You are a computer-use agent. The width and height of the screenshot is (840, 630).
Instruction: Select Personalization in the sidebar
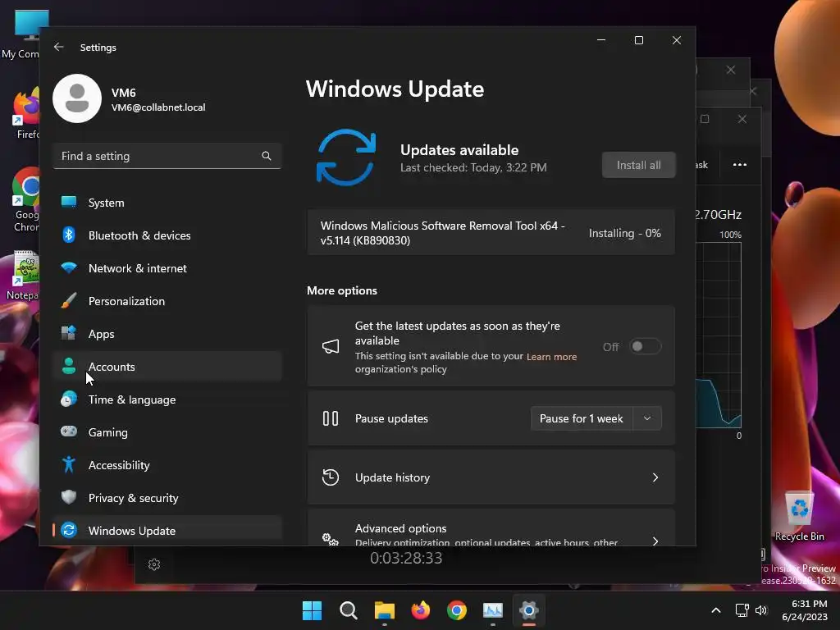[167, 301]
